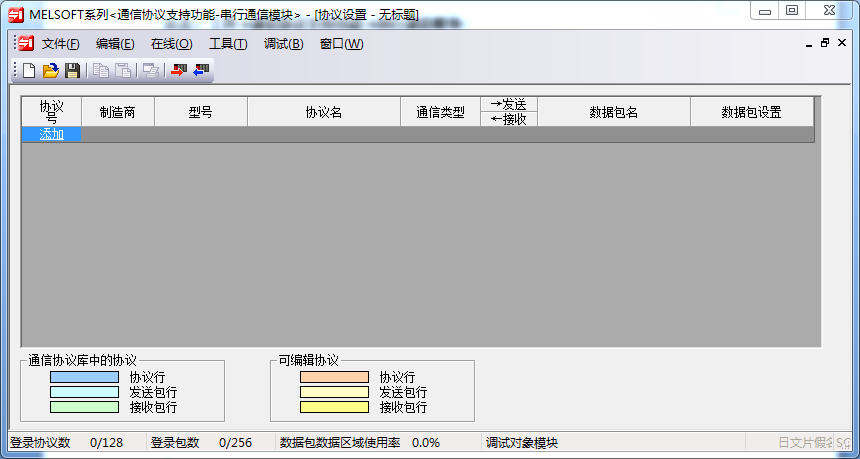The width and height of the screenshot is (860, 459).
Task: Click the Write to module red arrow icon
Action: coord(179,70)
